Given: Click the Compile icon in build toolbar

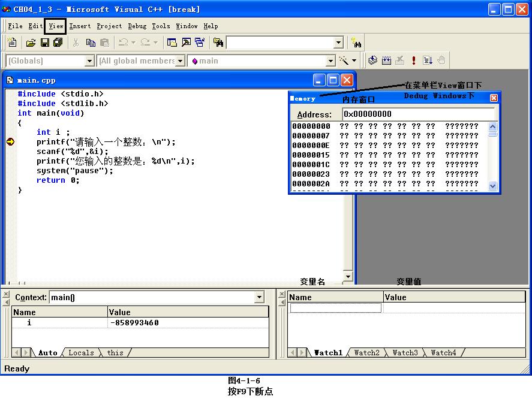Looking at the screenshot, I should click(372, 61).
